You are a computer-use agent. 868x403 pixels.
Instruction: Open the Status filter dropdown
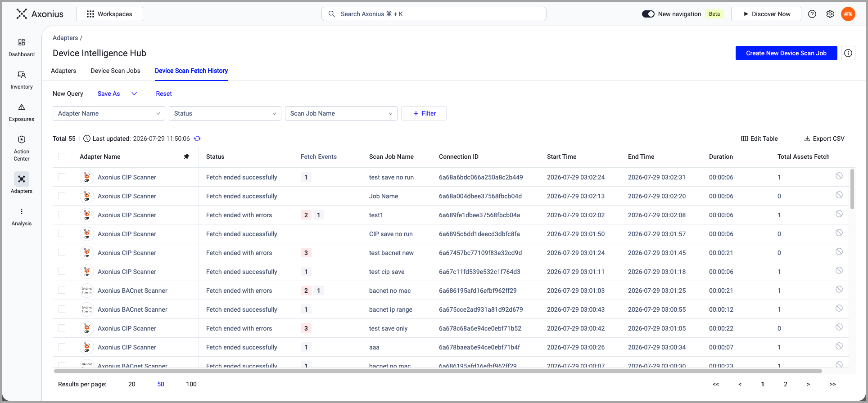(225, 113)
